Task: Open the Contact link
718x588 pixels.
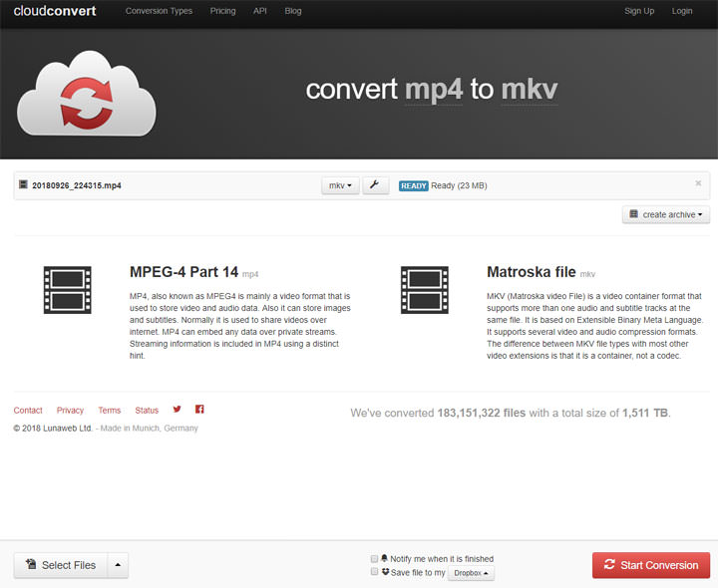Action: click(x=28, y=411)
